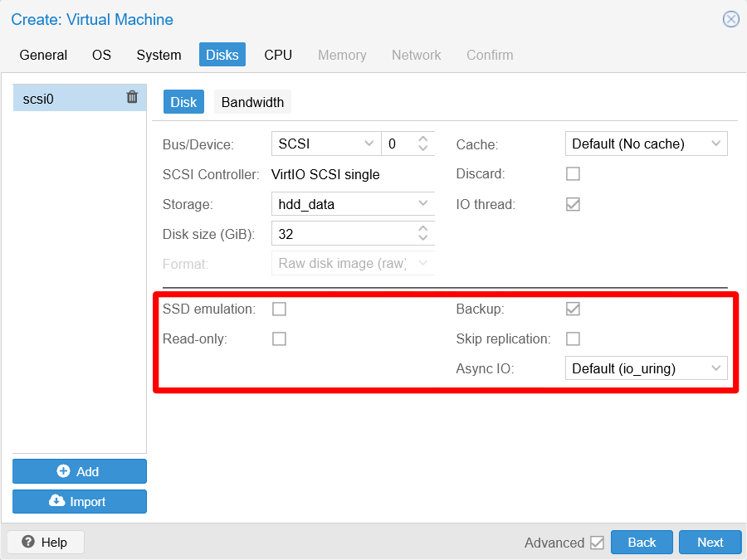Click the Back button
The height and width of the screenshot is (560, 747).
coord(642,542)
